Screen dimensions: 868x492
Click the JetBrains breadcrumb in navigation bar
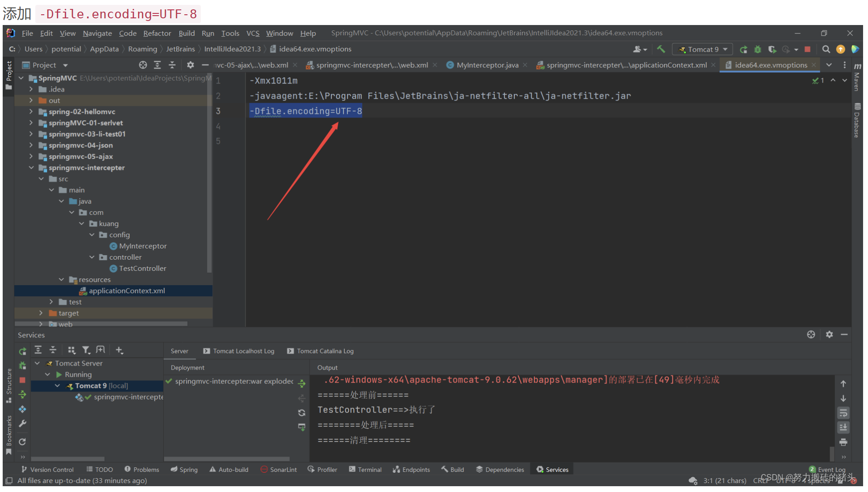tap(180, 49)
